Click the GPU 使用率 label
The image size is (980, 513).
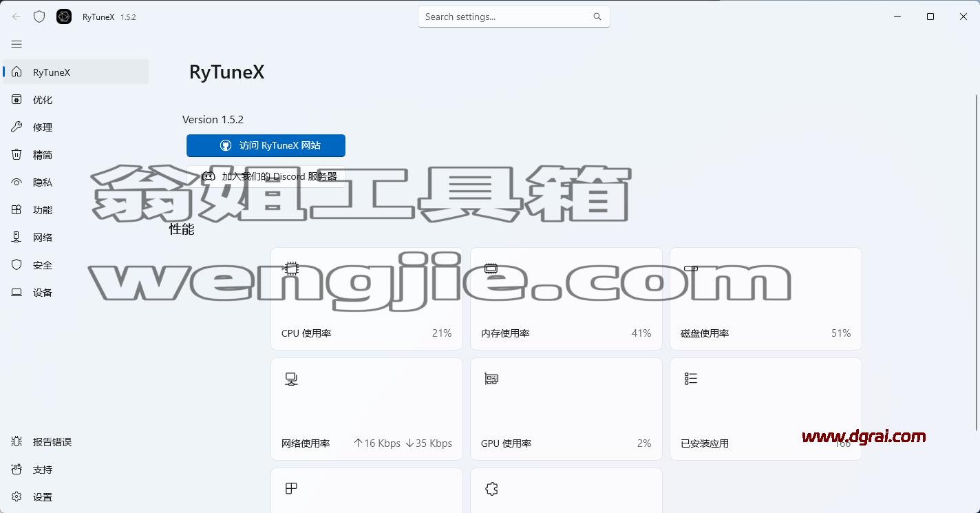pos(506,443)
